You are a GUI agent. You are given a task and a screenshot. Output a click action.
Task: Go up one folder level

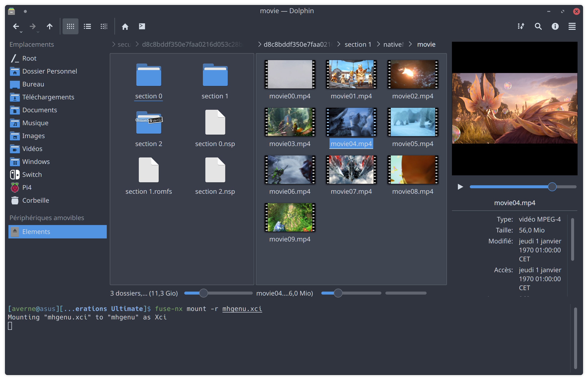[x=50, y=26]
